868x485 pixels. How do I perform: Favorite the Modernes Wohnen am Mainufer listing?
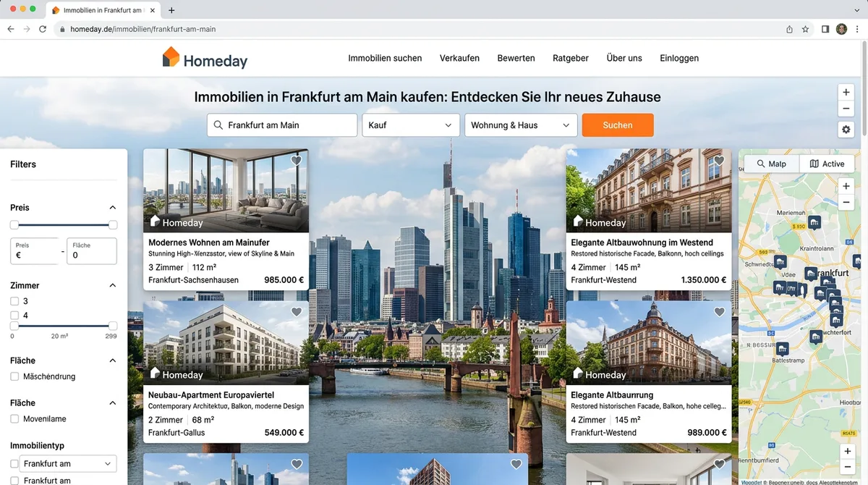coord(296,160)
